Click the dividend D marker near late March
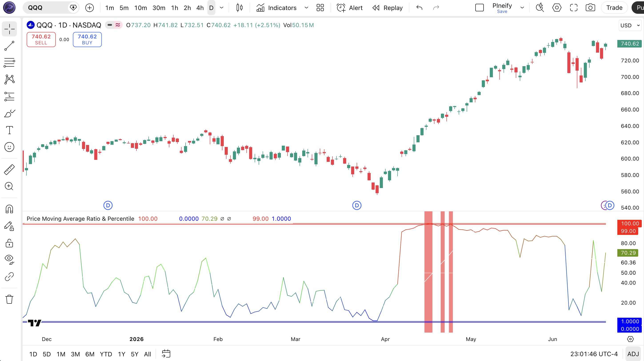Viewport: 644px width, 361px height. [x=357, y=206]
